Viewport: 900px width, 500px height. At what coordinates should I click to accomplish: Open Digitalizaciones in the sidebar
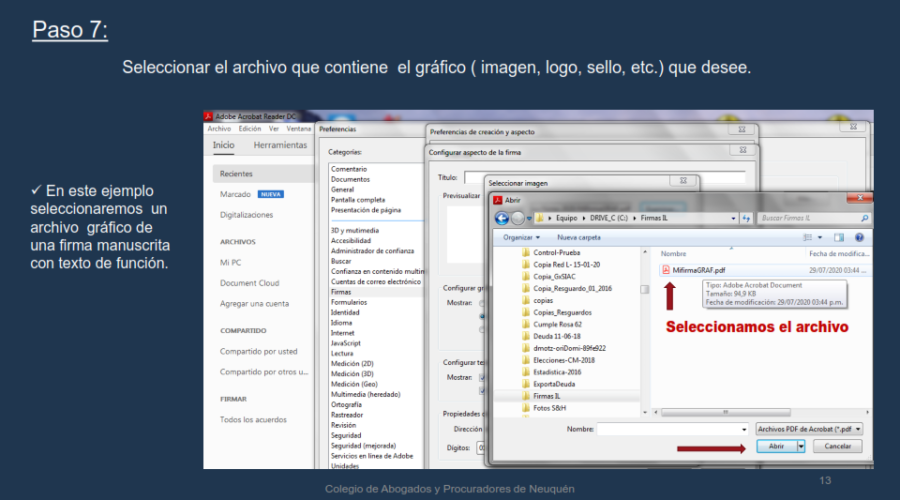click(246, 215)
